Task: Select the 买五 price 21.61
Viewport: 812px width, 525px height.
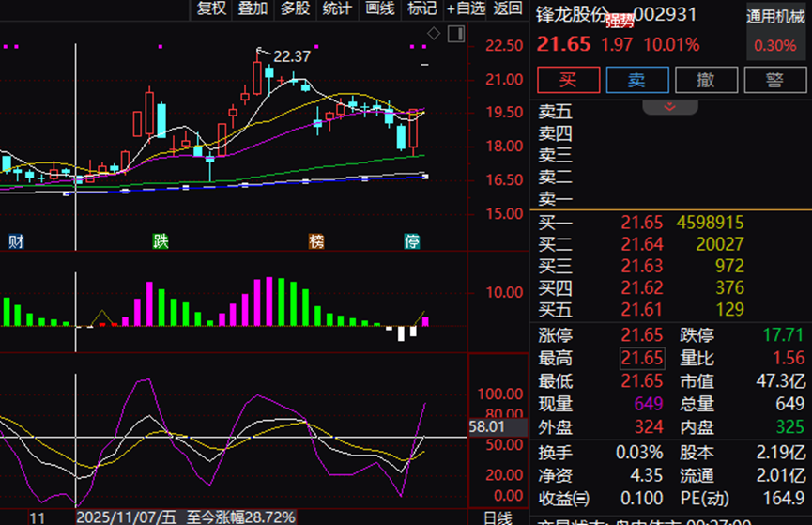Action: [x=642, y=309]
